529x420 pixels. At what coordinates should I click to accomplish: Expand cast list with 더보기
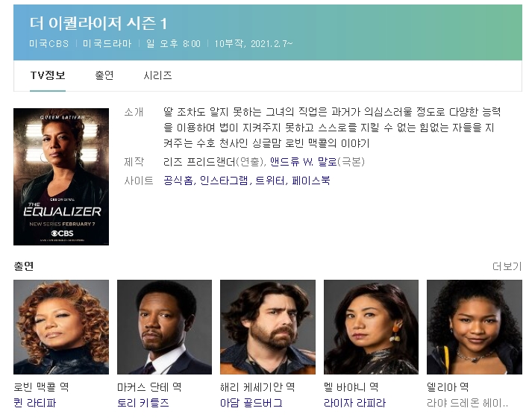507,266
